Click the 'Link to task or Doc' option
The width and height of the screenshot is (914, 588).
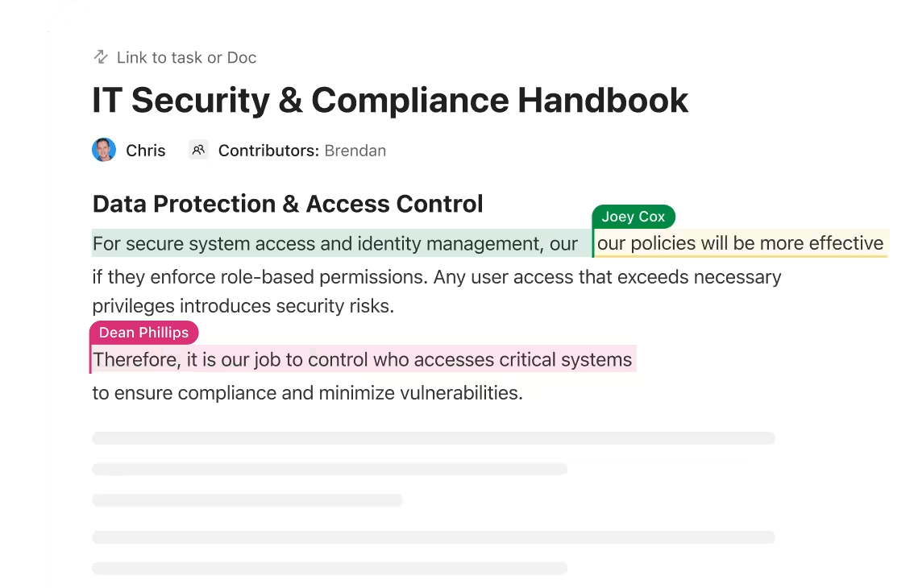point(187,57)
